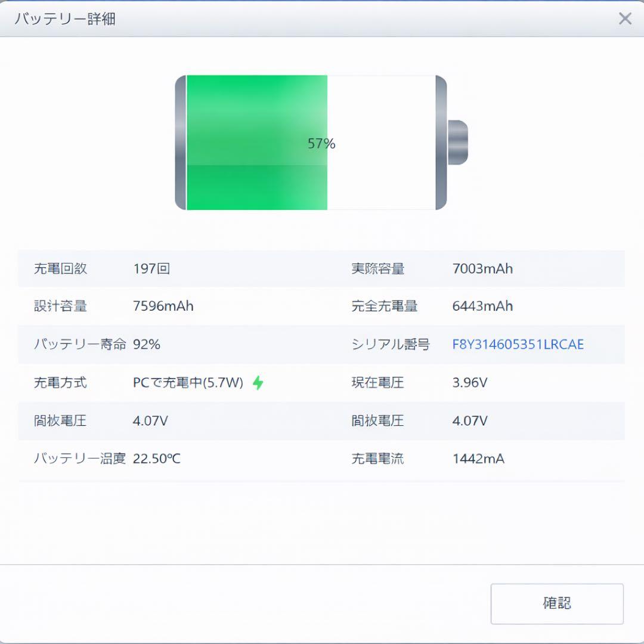Click the 197回 cycle count value
The height and width of the screenshot is (644, 644).
click(x=151, y=268)
